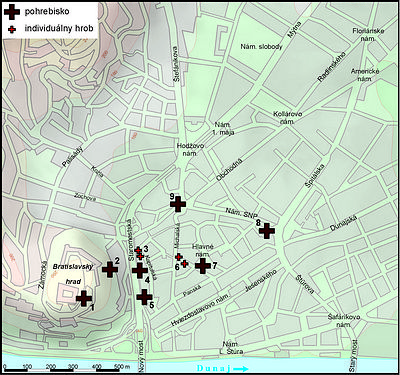
Task: Select the Kollárovo nám. label
Action: [288, 118]
